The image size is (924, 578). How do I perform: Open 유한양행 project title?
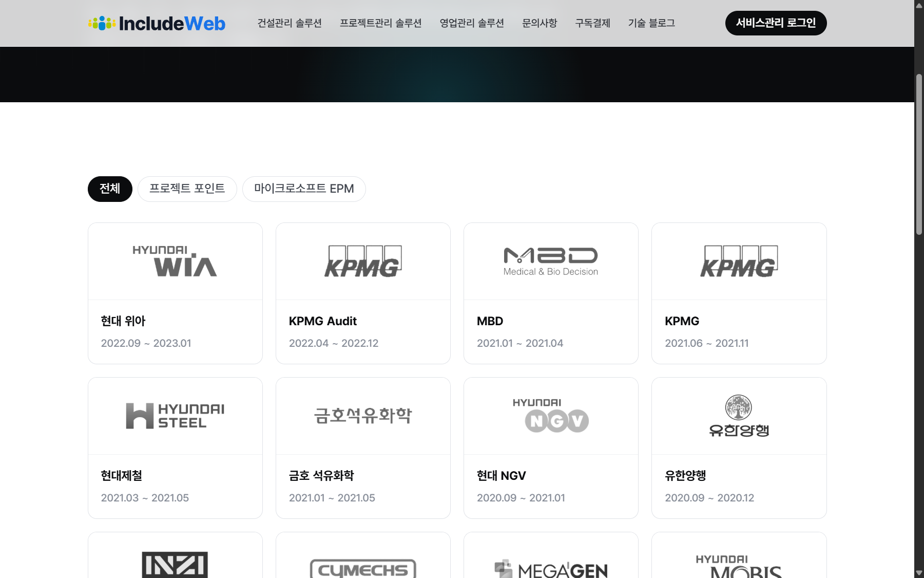pyautogui.click(x=685, y=476)
